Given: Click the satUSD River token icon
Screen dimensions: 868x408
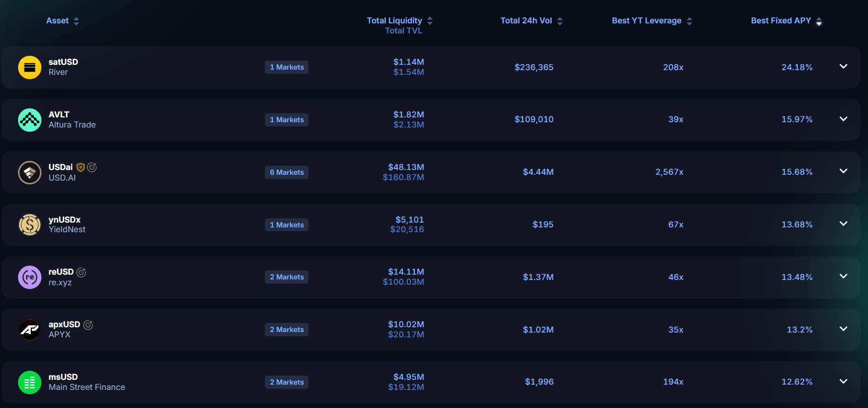Looking at the screenshot, I should 30,67.
